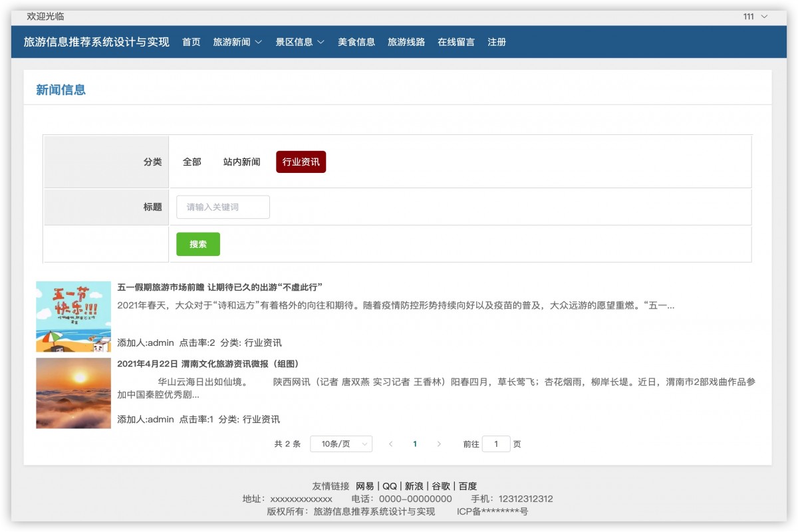Select the 全部 category filter
The height and width of the screenshot is (532, 798).
pos(192,162)
